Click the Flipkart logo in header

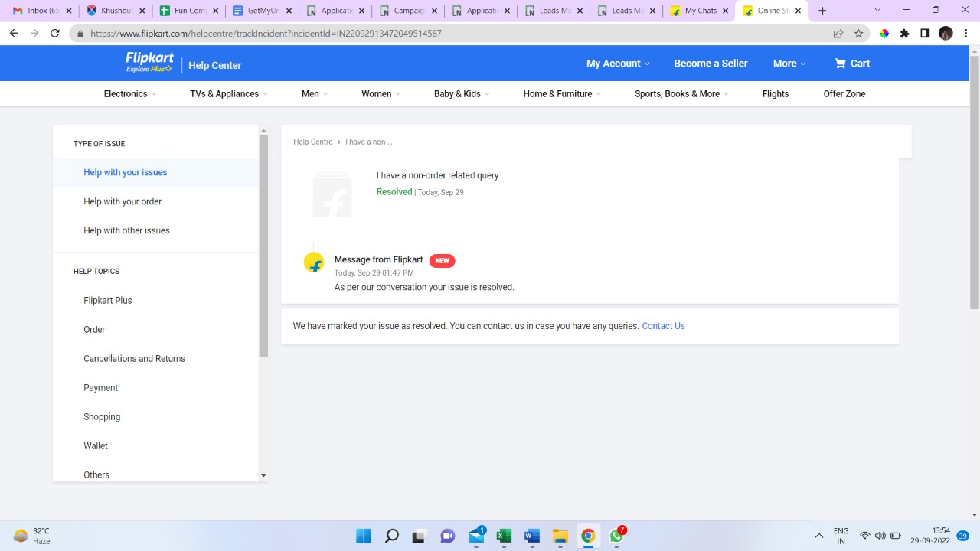pyautogui.click(x=149, y=63)
